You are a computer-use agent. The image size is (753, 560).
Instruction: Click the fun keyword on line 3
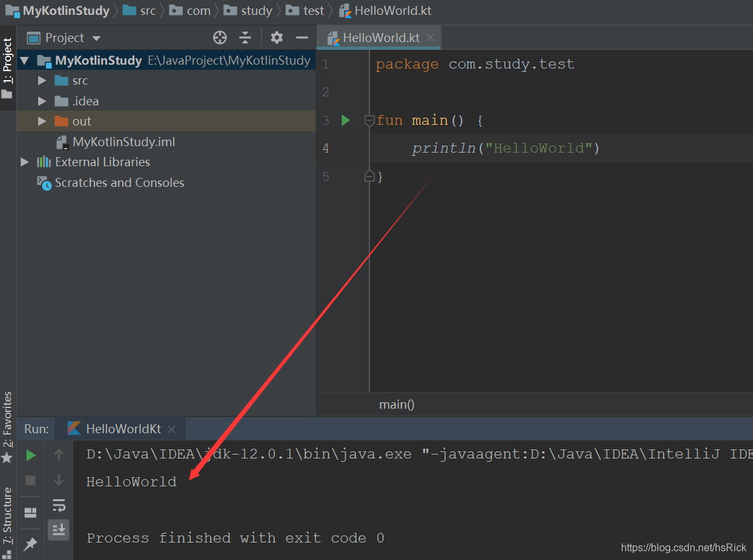(389, 120)
